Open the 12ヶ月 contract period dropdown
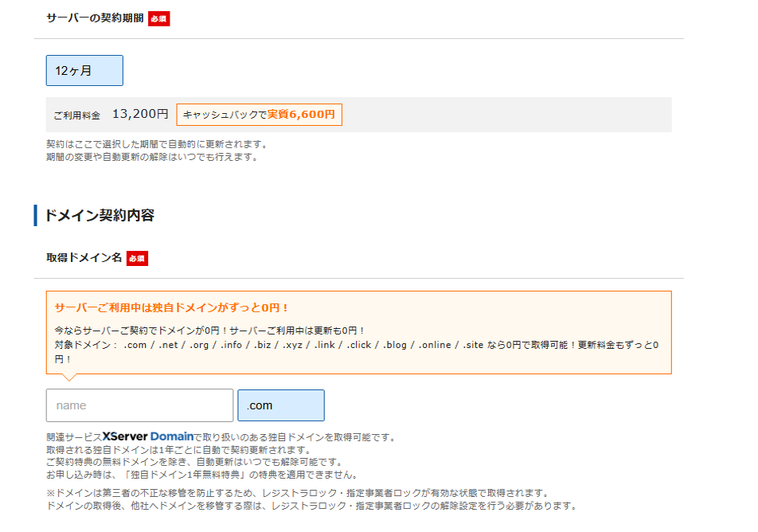 (84, 70)
